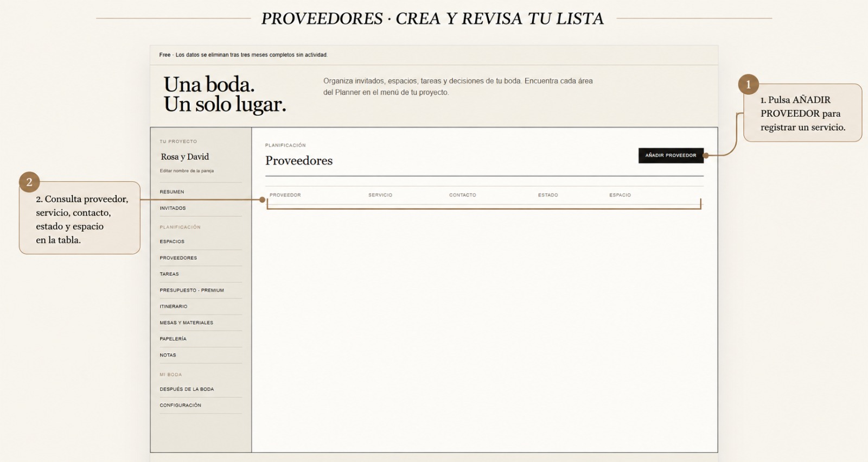
Task: Click the "Organiza invitados, espacios" description text
Action: click(458, 86)
